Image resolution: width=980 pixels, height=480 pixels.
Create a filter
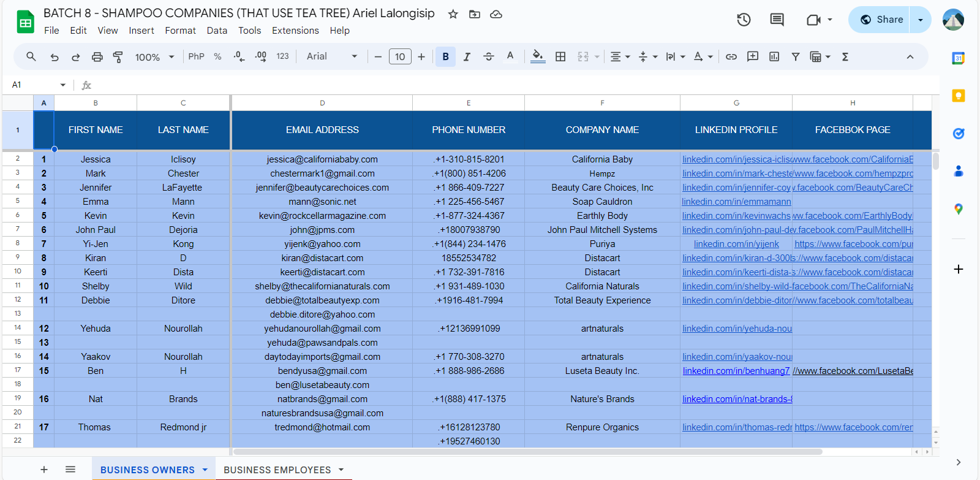[796, 57]
